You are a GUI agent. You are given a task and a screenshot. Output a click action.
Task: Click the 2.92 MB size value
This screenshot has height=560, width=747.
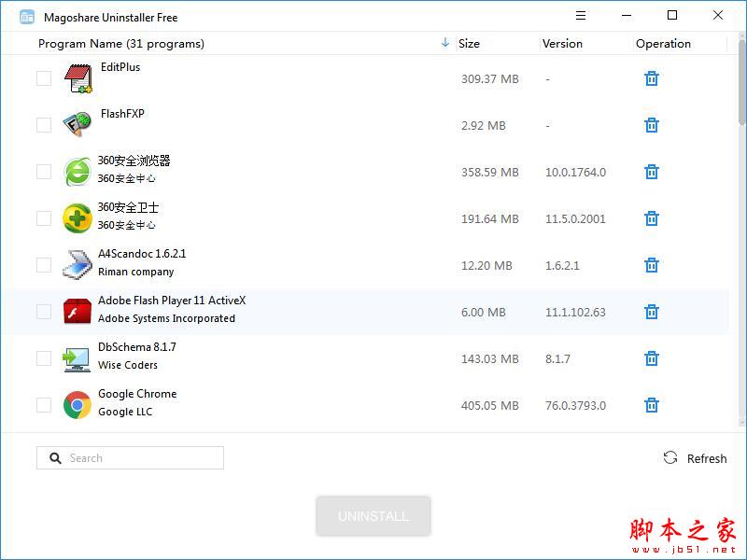484,126
